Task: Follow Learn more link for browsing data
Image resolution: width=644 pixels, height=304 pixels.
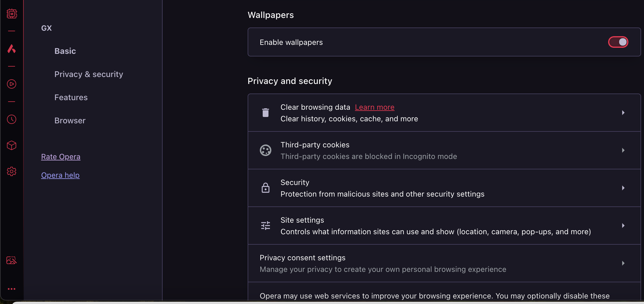Action: [x=375, y=107]
